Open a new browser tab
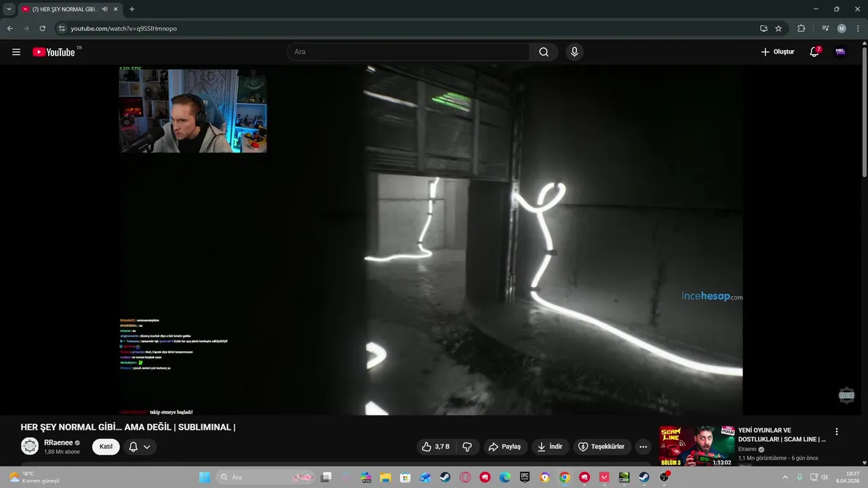Viewport: 868px width, 488px height. click(x=132, y=9)
